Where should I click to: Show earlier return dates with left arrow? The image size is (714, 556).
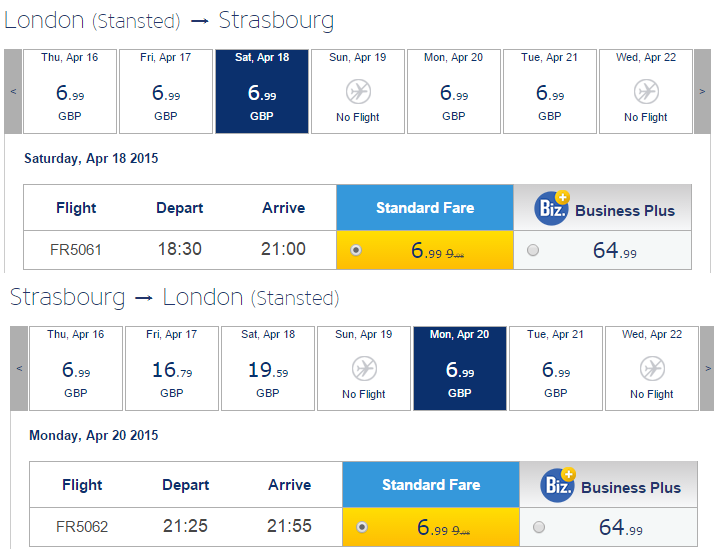(19, 368)
